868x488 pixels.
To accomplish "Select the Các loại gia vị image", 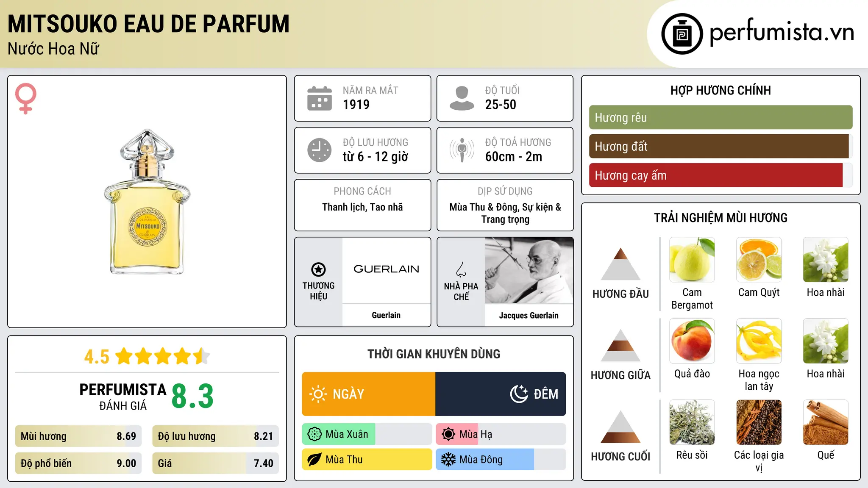I will (759, 422).
